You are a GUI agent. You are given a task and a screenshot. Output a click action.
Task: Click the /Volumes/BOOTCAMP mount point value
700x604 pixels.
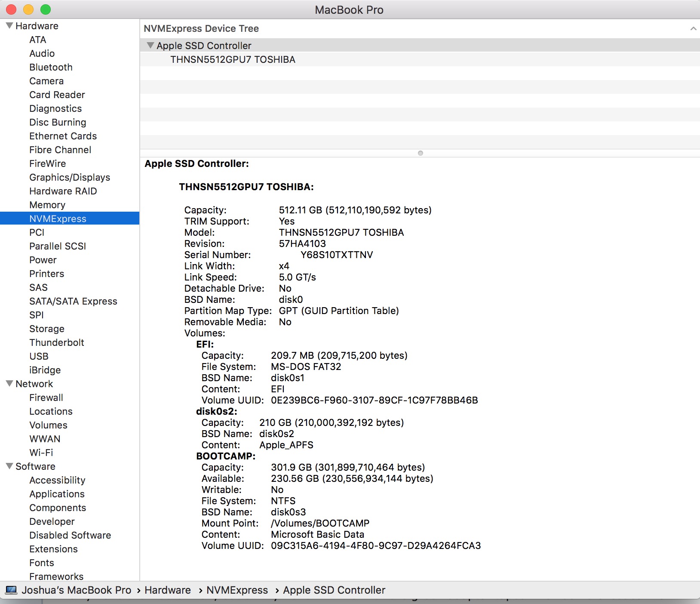(x=320, y=523)
